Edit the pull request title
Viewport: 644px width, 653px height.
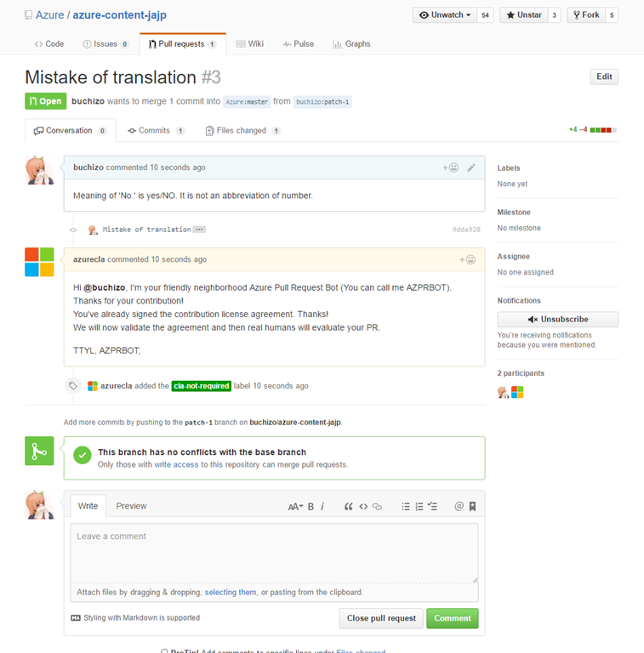click(x=604, y=77)
